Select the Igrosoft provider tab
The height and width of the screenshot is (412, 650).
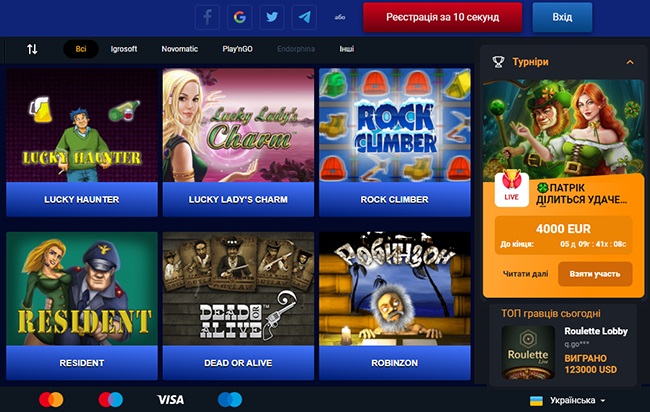tap(124, 49)
